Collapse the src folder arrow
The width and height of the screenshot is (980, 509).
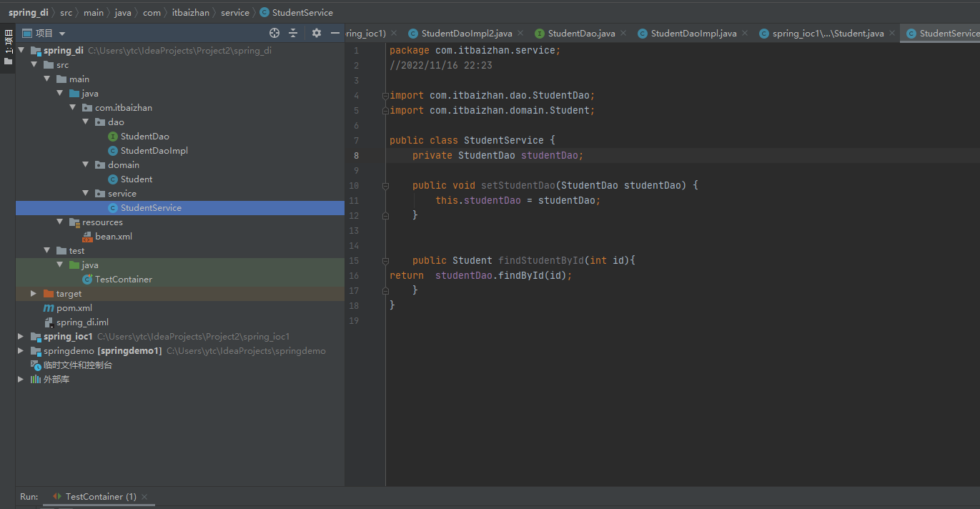click(x=34, y=64)
